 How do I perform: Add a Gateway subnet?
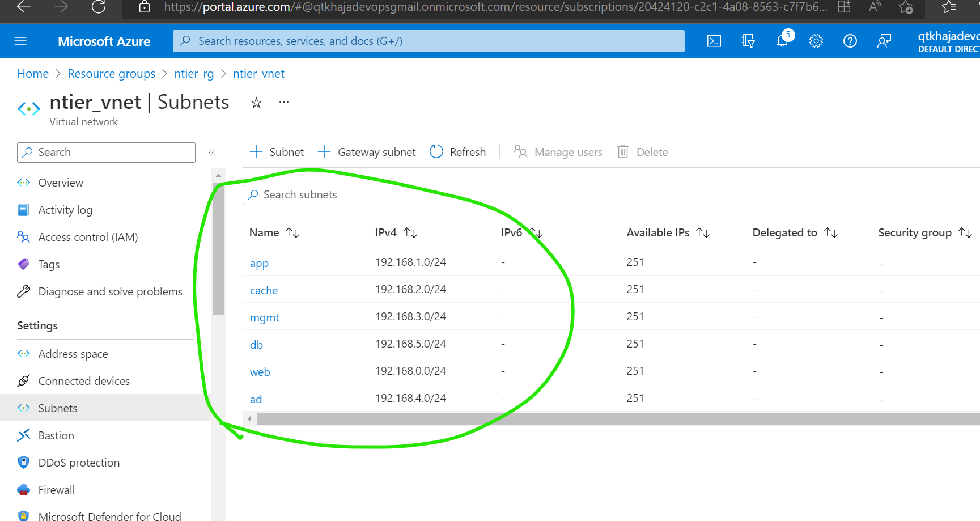click(367, 152)
